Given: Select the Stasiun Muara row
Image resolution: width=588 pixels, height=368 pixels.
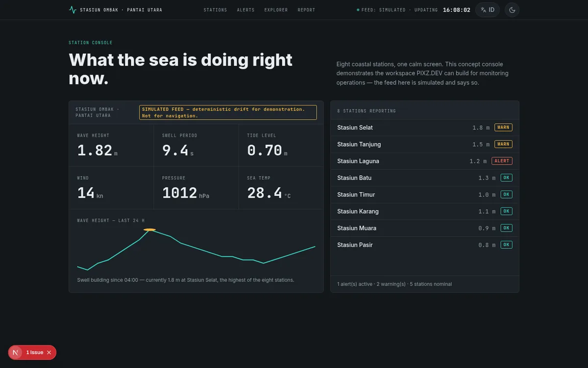Looking at the screenshot, I should pos(425,228).
